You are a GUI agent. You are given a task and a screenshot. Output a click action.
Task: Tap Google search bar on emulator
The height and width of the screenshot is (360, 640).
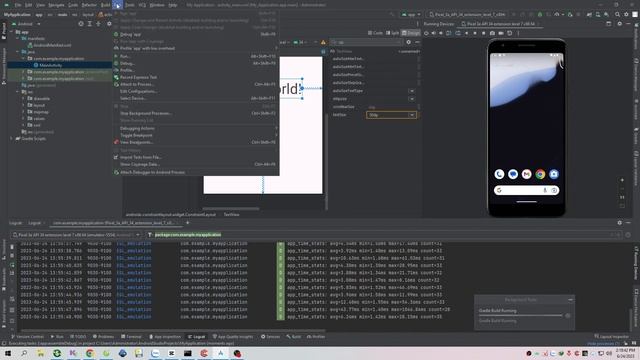pos(527,190)
